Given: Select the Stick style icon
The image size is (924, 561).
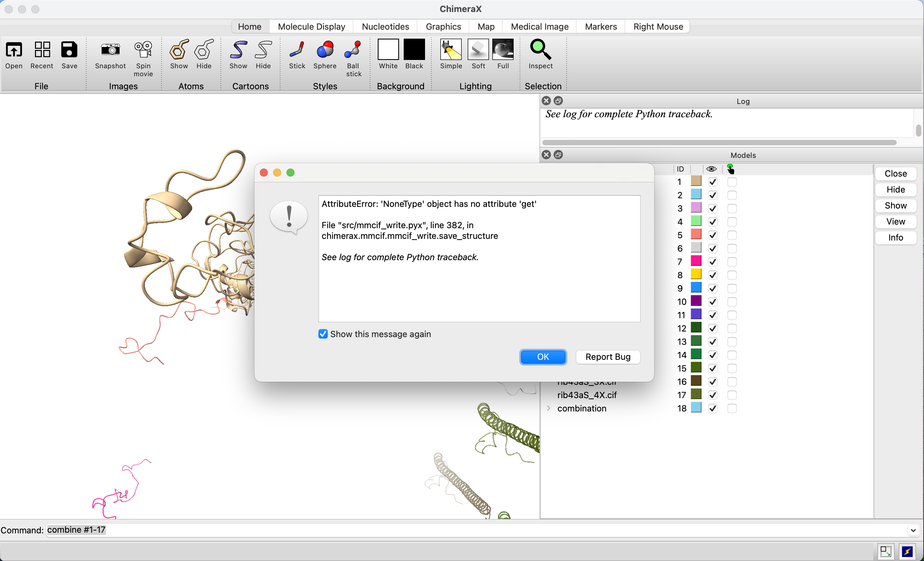Looking at the screenshot, I should pyautogui.click(x=297, y=50).
